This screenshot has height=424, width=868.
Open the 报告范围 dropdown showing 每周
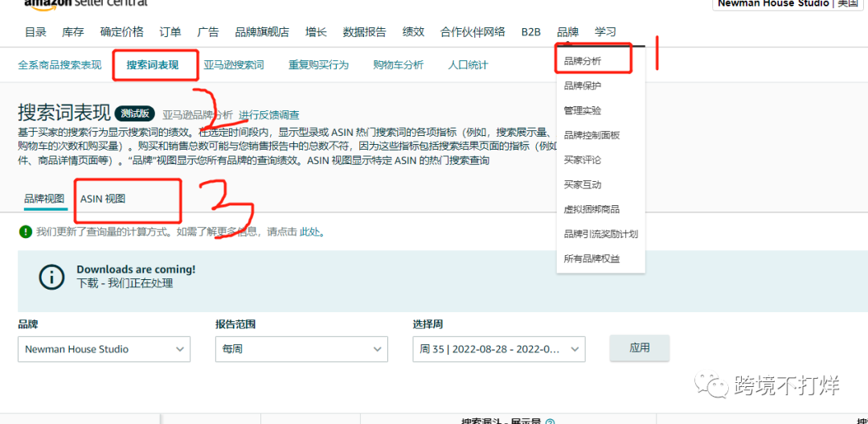tap(301, 349)
